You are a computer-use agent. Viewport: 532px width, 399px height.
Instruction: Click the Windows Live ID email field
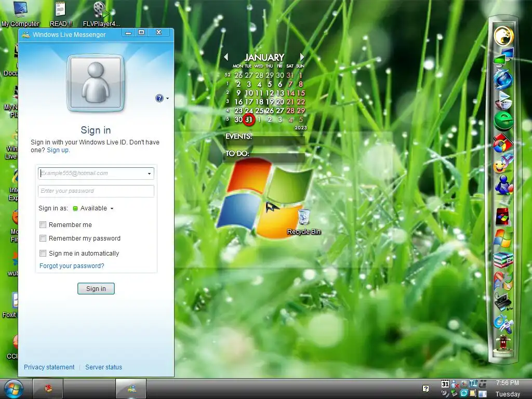pos(96,174)
